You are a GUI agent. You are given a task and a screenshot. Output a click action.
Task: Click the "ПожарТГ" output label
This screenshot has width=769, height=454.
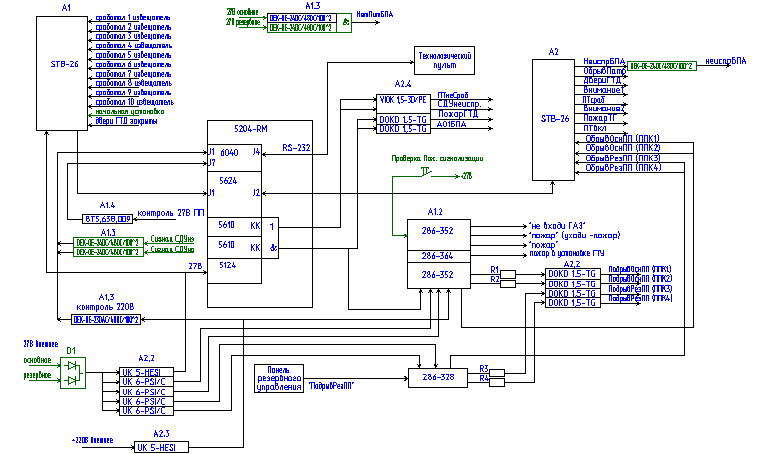600,118
